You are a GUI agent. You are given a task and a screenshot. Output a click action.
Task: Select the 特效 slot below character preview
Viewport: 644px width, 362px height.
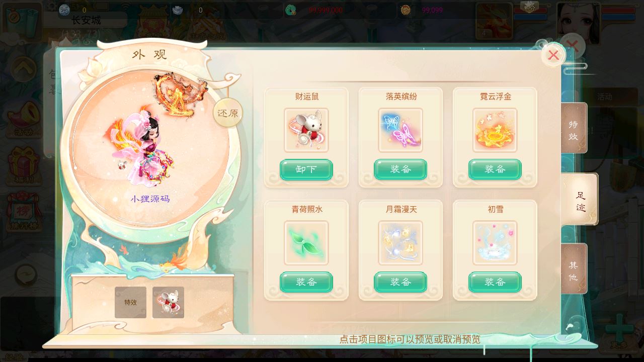pyautogui.click(x=130, y=302)
